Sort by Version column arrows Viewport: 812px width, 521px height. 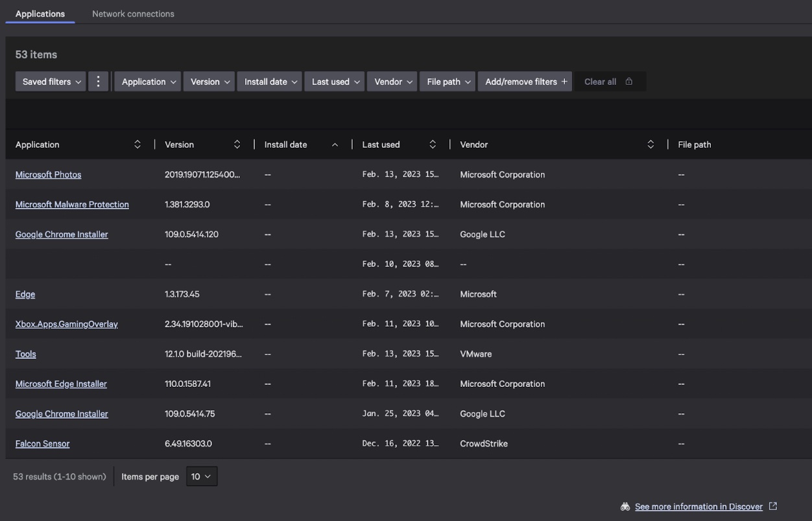point(237,145)
